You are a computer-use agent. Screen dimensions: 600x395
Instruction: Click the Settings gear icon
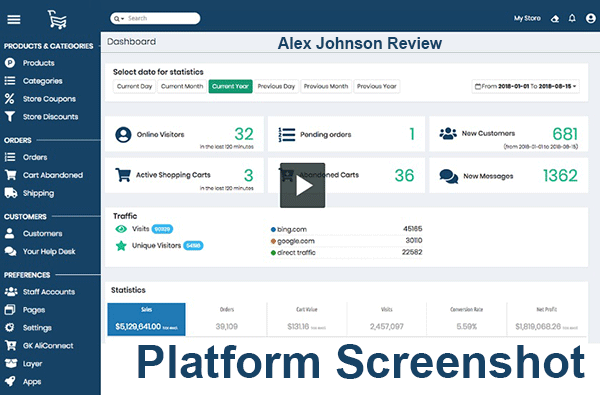[x=10, y=327]
